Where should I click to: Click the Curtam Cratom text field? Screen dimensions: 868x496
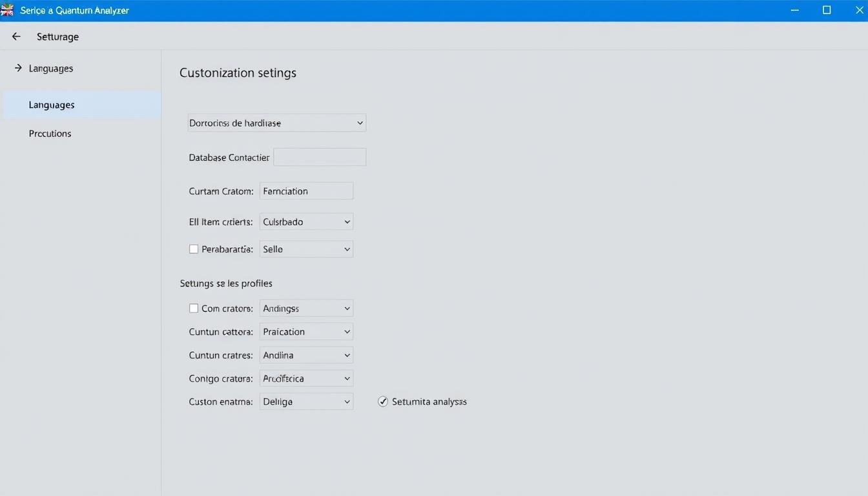coord(306,191)
